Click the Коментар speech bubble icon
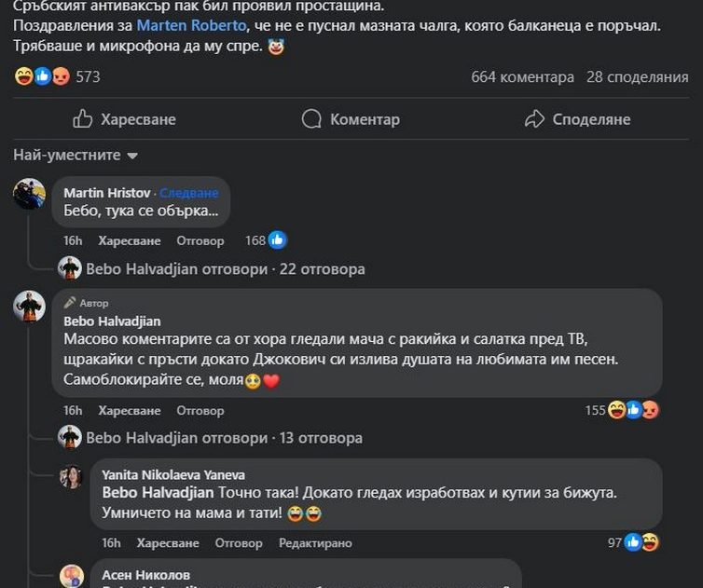This screenshot has height=588, width=703. coord(311,119)
